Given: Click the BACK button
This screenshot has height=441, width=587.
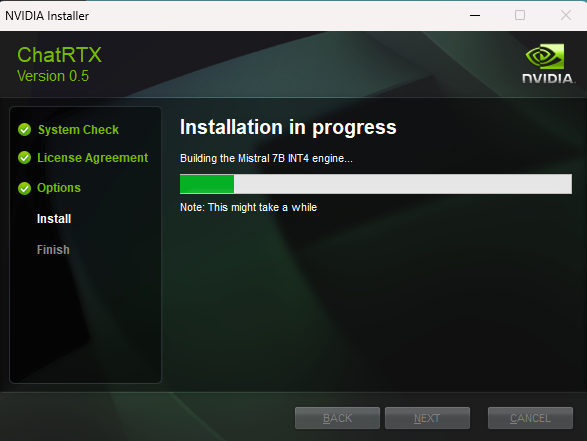Looking at the screenshot, I should (337, 418).
